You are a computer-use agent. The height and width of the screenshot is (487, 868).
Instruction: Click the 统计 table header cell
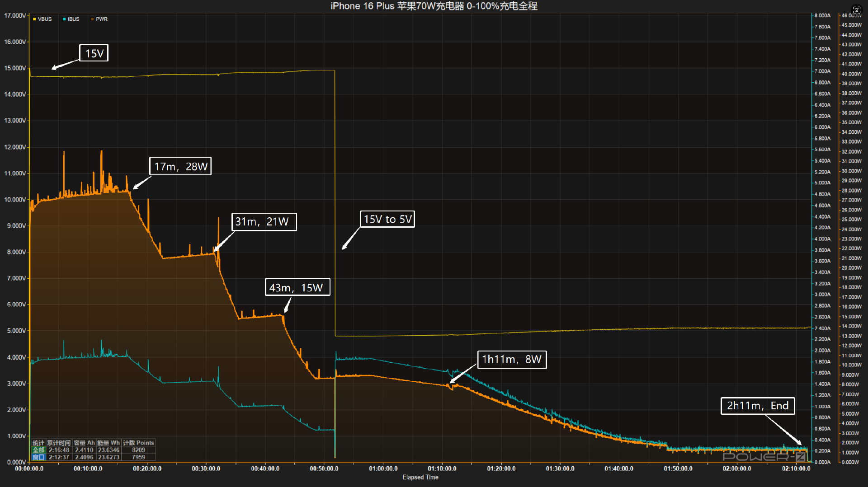point(38,443)
